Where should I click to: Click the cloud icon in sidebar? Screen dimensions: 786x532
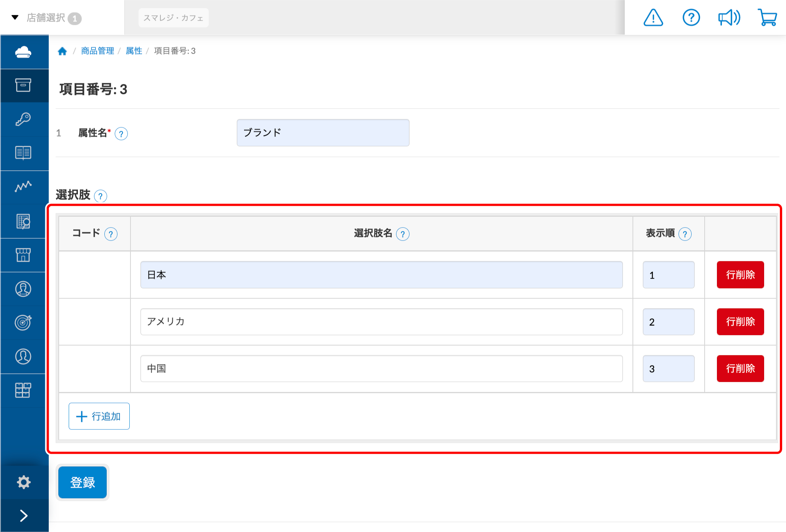(23, 52)
